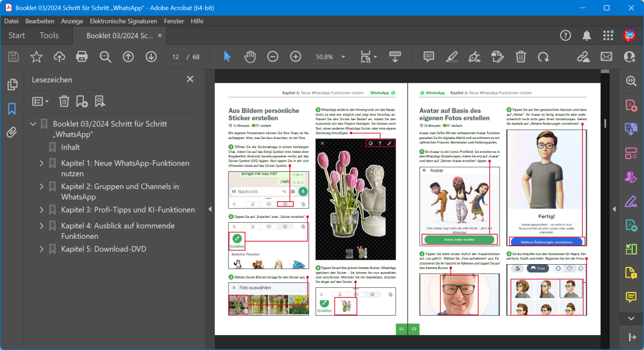Image resolution: width=644 pixels, height=350 pixels.
Task: Switch to the Tools tab
Action: (49, 35)
